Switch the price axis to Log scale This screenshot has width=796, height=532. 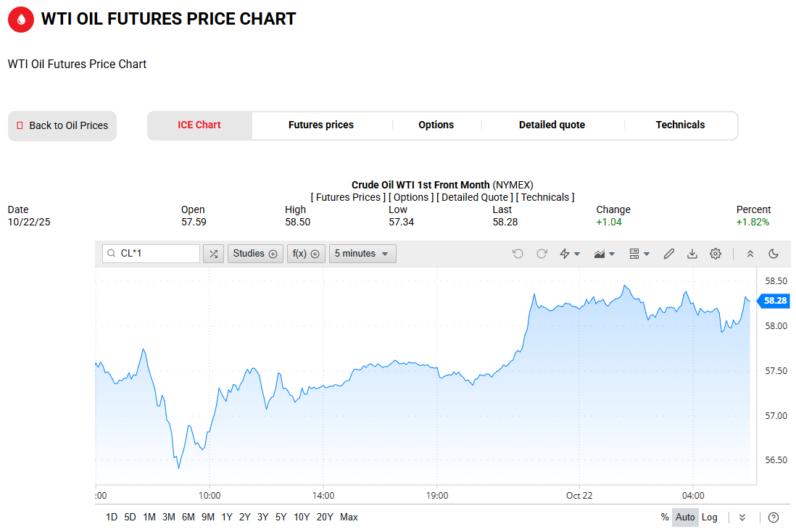click(x=710, y=517)
